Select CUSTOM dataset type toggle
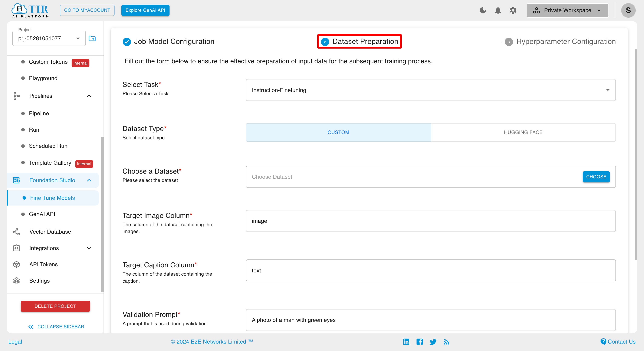644x351 pixels. (338, 132)
